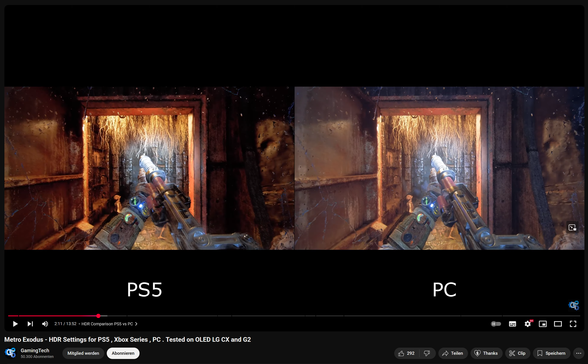Enable subtitles with the captions icon

(512, 324)
